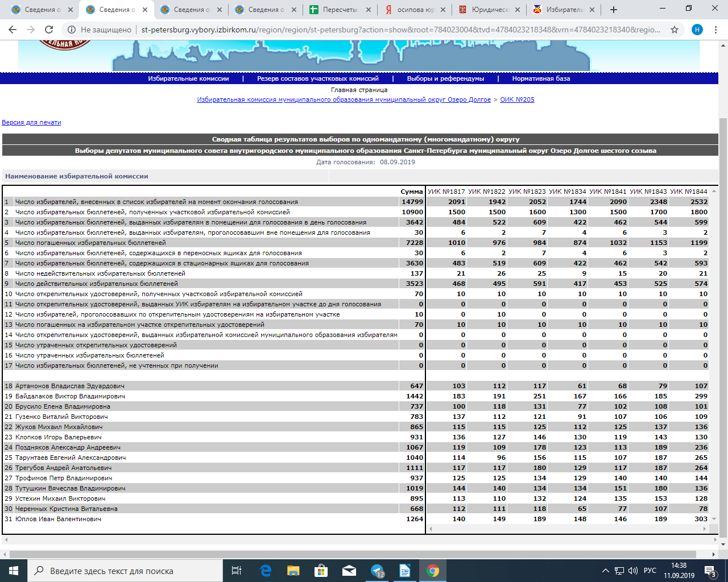Click the table's horizontal scroll left arrow
Screen dimensions: 728x582
click(431, 529)
